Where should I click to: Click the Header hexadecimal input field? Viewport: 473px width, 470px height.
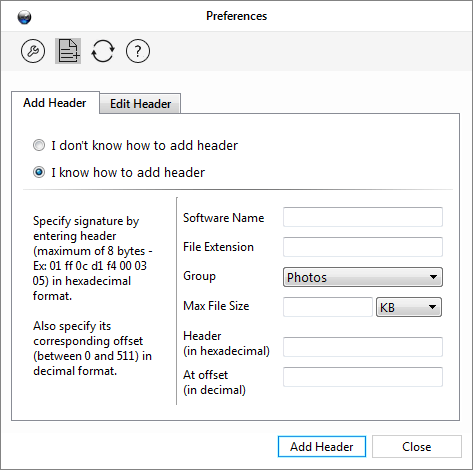click(363, 347)
